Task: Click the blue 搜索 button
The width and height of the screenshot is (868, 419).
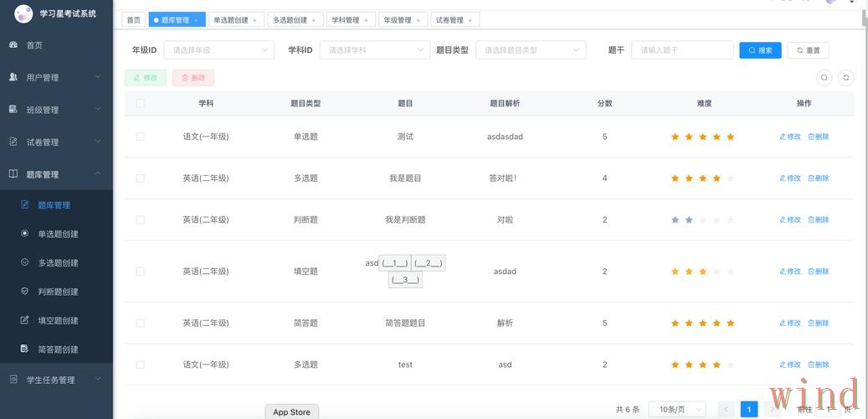Action: pos(760,50)
